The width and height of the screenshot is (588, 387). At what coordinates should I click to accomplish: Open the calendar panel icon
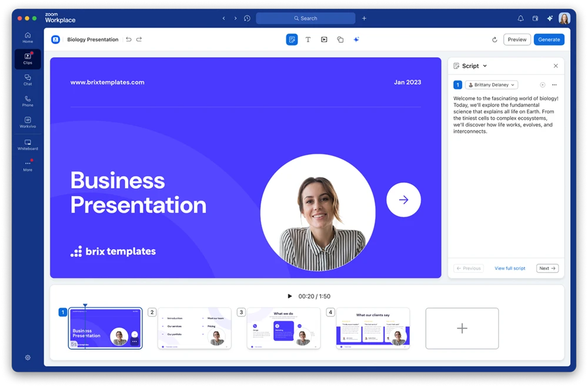[535, 18]
